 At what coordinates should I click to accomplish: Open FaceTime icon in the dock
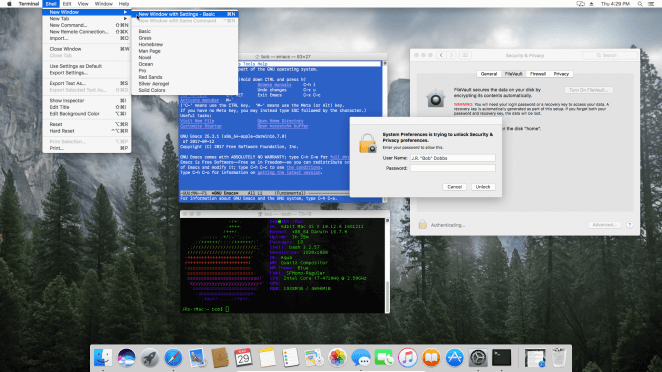[x=384, y=358]
